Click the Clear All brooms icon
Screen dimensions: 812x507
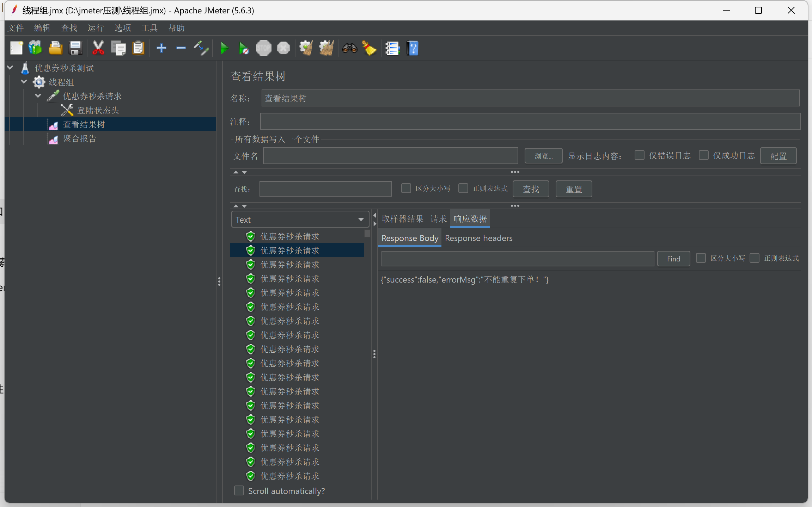point(326,48)
